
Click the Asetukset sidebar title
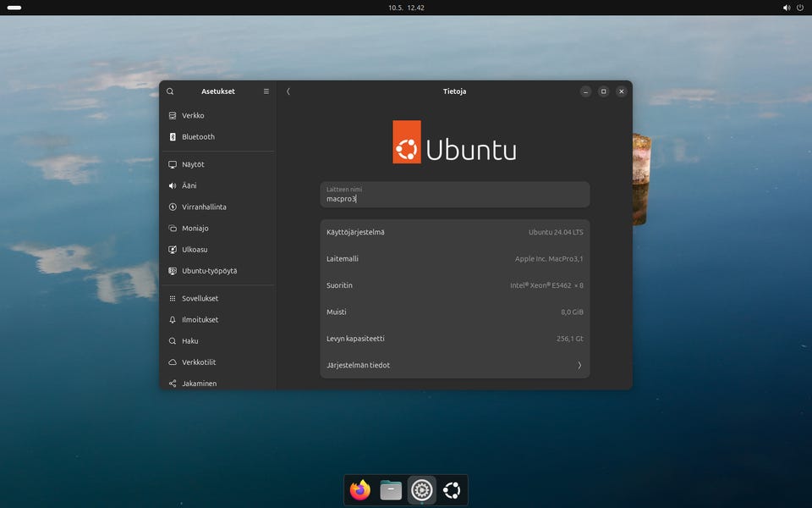[x=218, y=91]
